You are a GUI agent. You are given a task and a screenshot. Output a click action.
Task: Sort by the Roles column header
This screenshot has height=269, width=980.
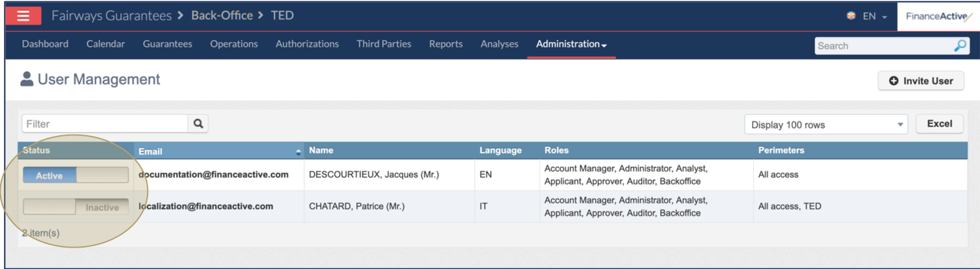646,151
